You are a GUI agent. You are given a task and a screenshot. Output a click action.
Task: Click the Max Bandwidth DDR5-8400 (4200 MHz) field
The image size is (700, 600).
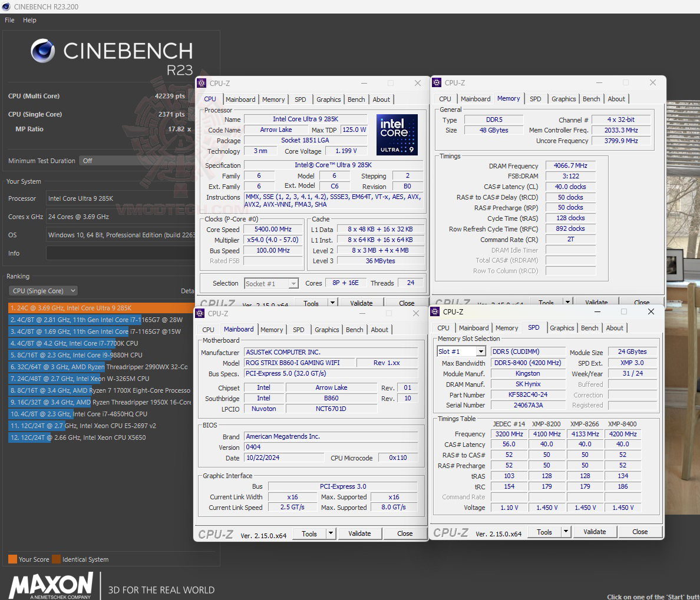[x=528, y=363]
